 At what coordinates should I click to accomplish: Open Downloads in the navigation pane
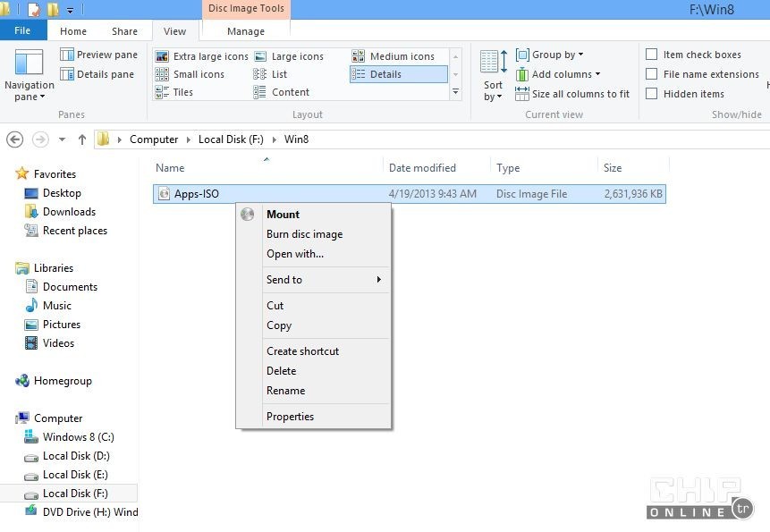60,212
